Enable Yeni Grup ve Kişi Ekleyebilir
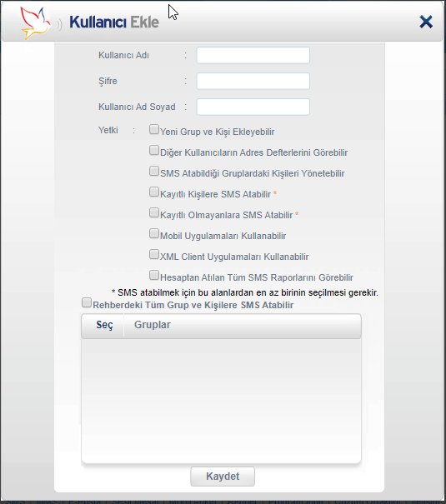Image resolution: width=446 pixels, height=504 pixels. 154,129
